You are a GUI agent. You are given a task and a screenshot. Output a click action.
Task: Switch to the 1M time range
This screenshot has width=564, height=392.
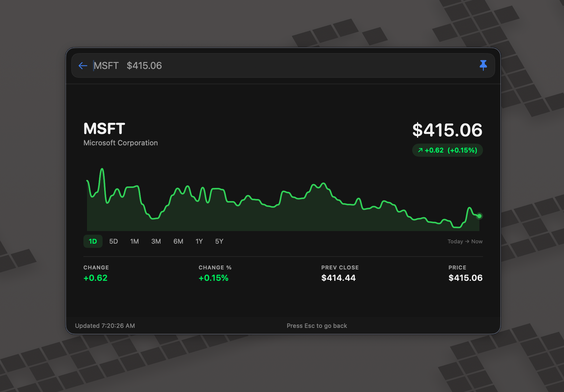[x=134, y=241]
